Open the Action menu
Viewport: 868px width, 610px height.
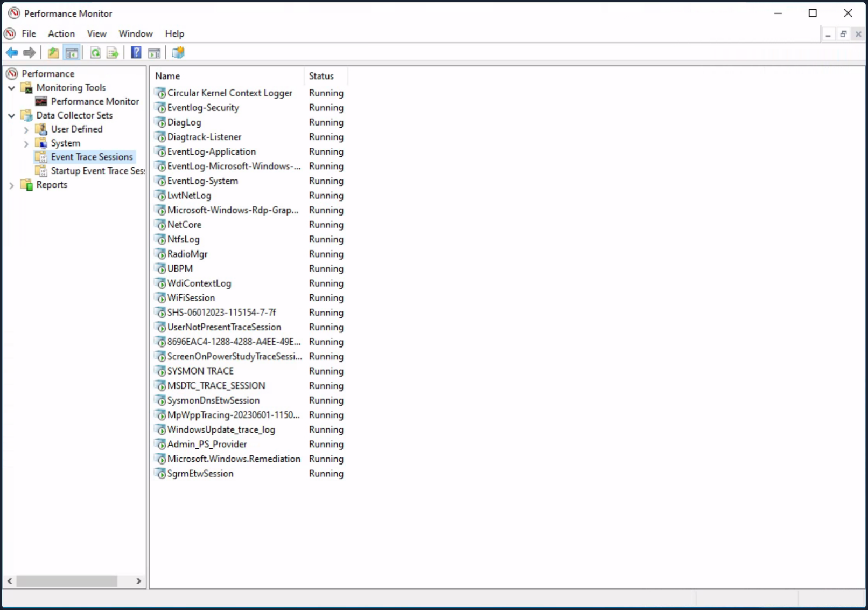61,33
